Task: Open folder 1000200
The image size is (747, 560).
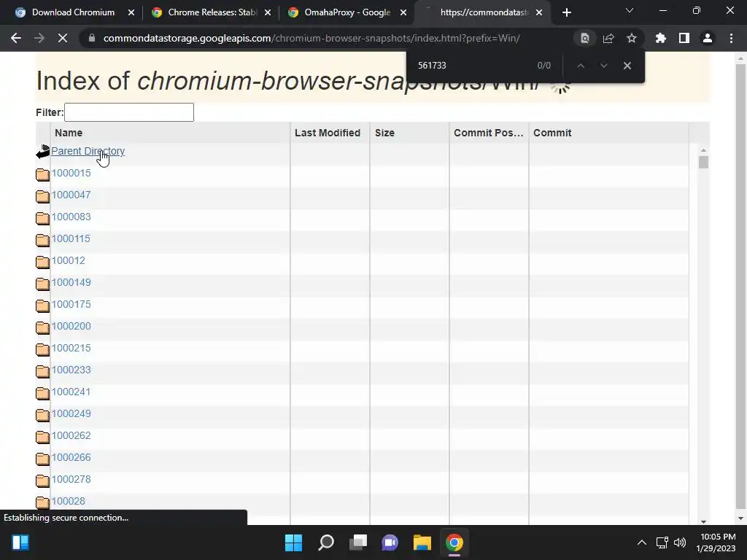Action: [x=71, y=326]
